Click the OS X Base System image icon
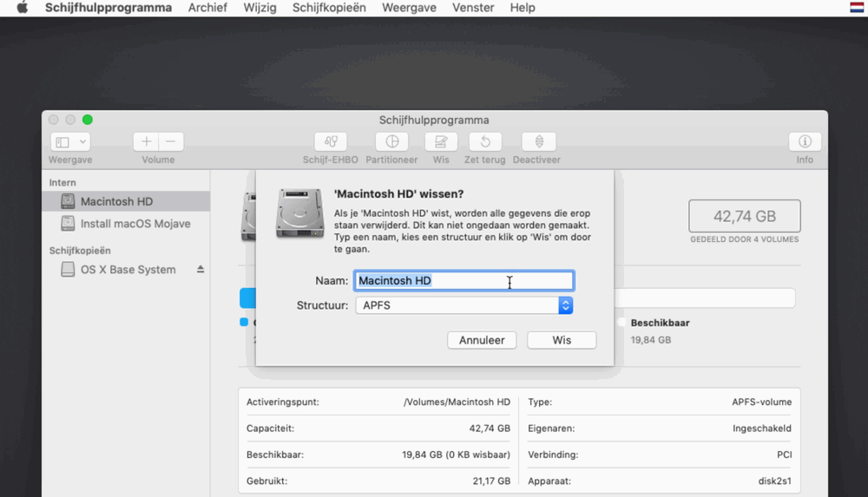 pos(68,270)
